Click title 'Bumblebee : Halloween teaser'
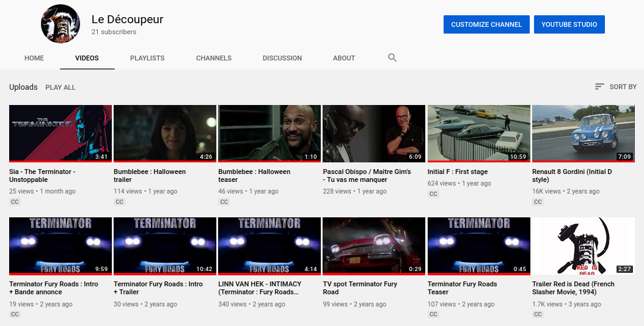 pyautogui.click(x=254, y=176)
